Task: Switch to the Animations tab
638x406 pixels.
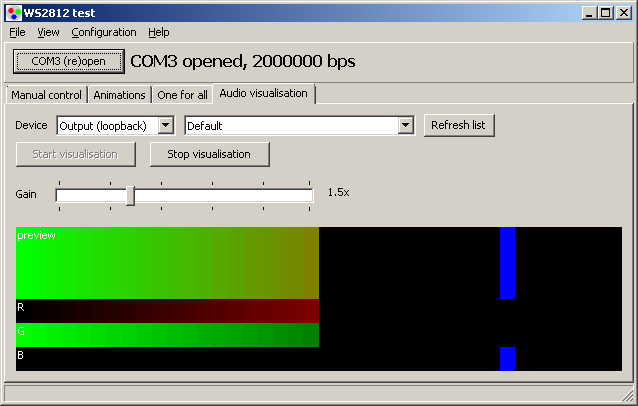Action: (x=119, y=95)
